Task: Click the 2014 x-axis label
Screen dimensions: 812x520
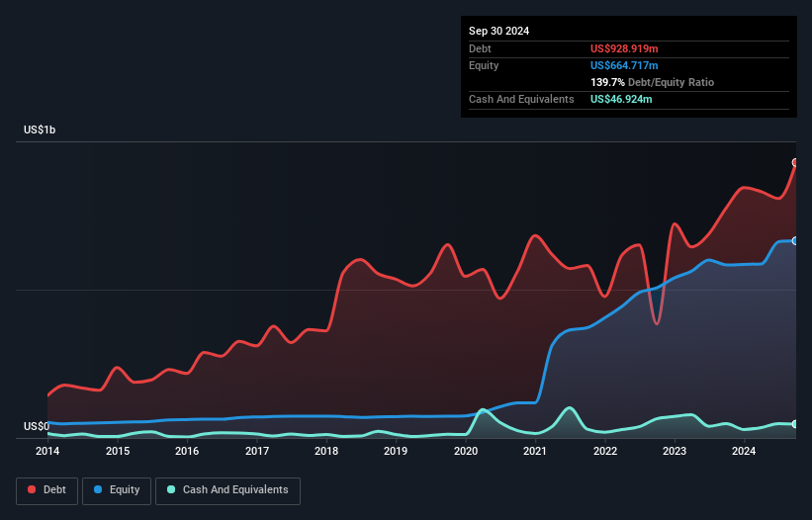Action: (47, 451)
